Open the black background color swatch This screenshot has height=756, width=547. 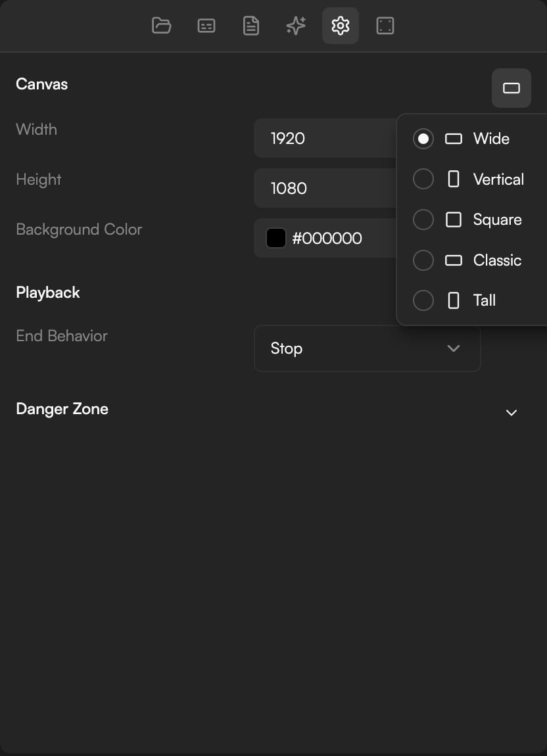(276, 238)
